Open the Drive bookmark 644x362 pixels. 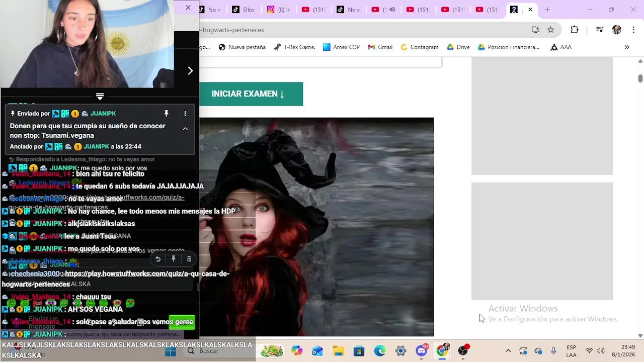[458, 47]
